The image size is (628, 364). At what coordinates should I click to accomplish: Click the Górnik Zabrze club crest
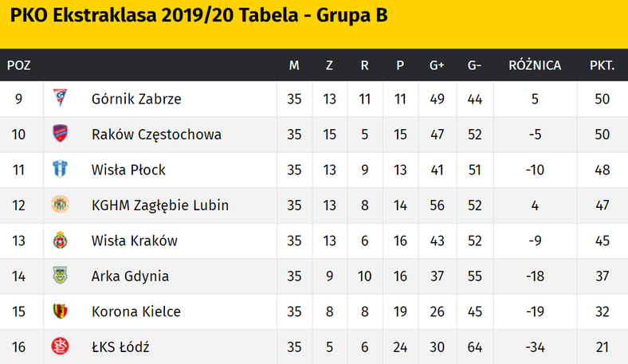coord(60,100)
